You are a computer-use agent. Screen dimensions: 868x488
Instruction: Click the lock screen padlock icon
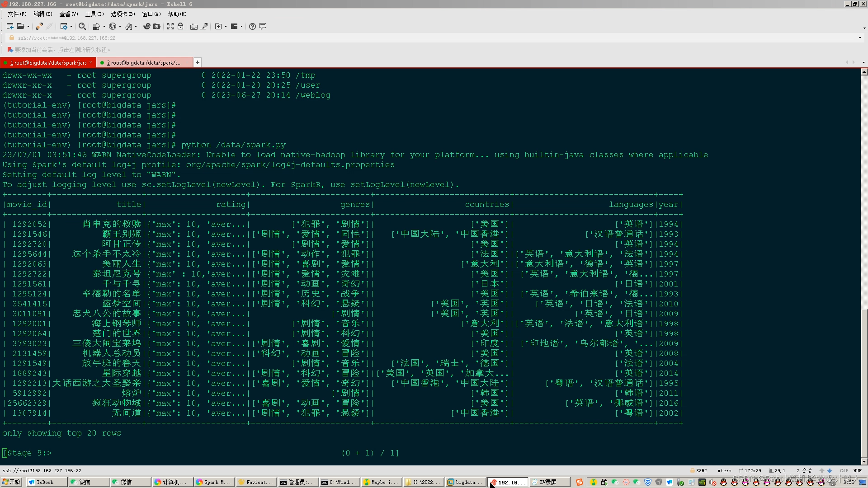pyautogui.click(x=180, y=26)
